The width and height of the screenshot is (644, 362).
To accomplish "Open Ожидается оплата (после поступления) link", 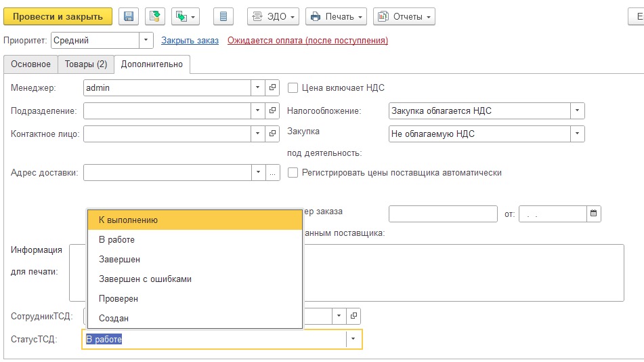I will click(307, 40).
